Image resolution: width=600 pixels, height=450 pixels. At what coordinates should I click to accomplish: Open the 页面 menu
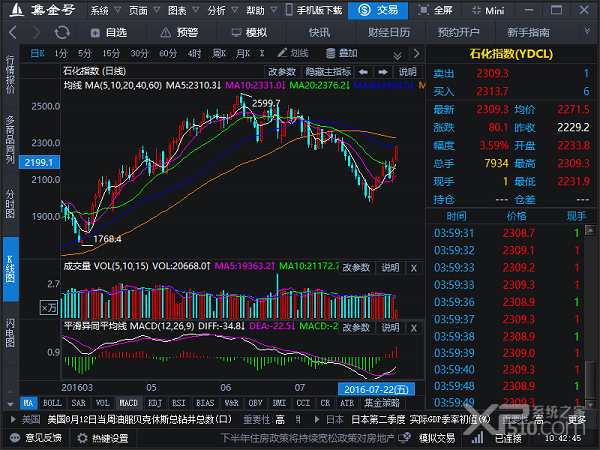[x=144, y=10]
